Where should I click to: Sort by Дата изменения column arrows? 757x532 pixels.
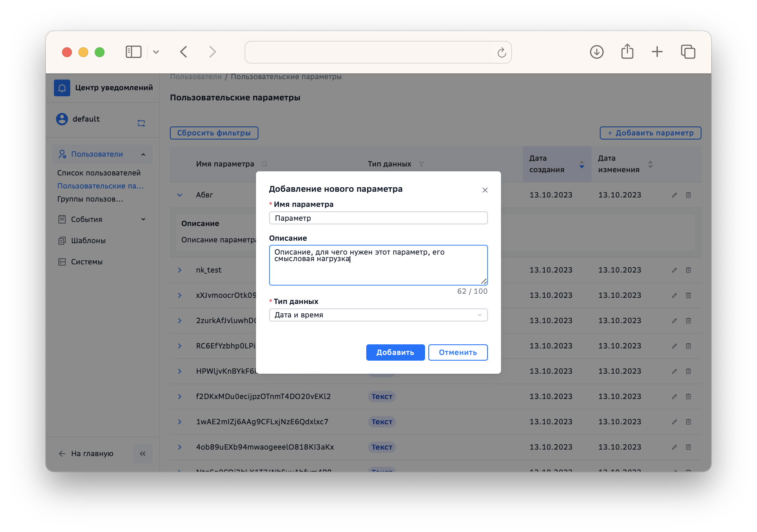click(650, 164)
